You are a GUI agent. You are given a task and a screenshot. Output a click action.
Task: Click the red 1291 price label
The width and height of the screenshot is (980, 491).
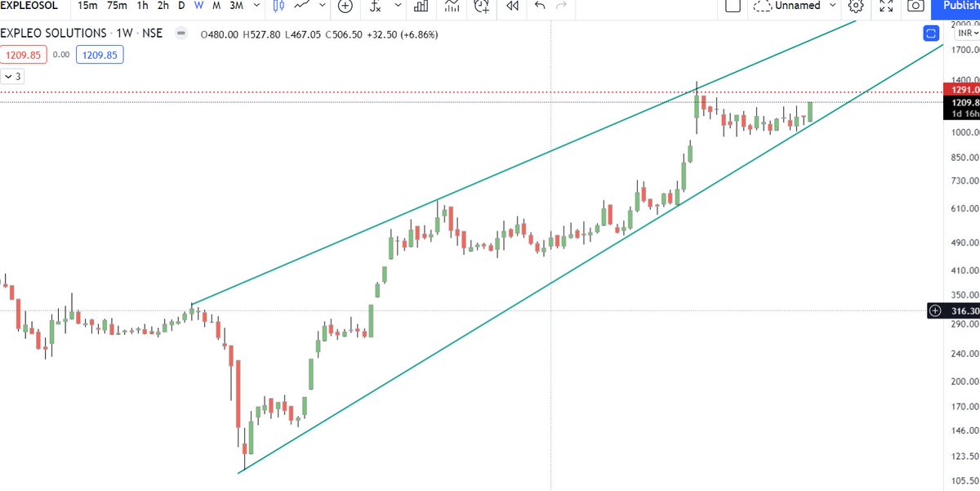(x=960, y=88)
